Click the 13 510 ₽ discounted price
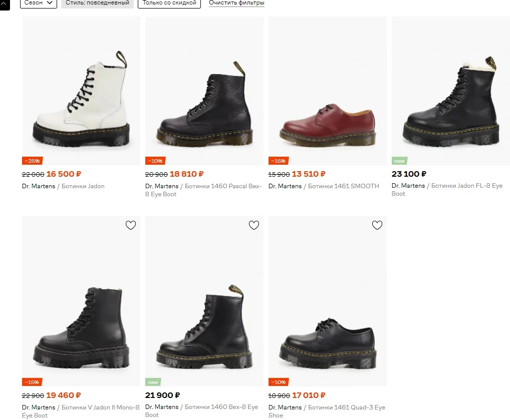 (309, 174)
